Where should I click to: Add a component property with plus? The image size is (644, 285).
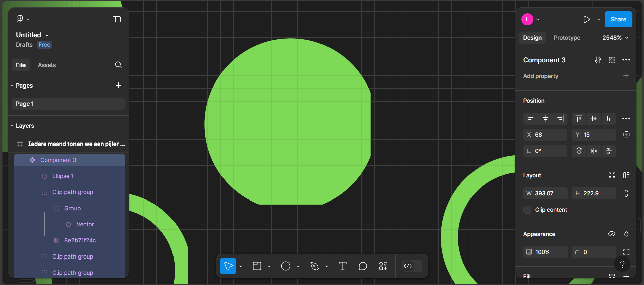pyautogui.click(x=626, y=76)
